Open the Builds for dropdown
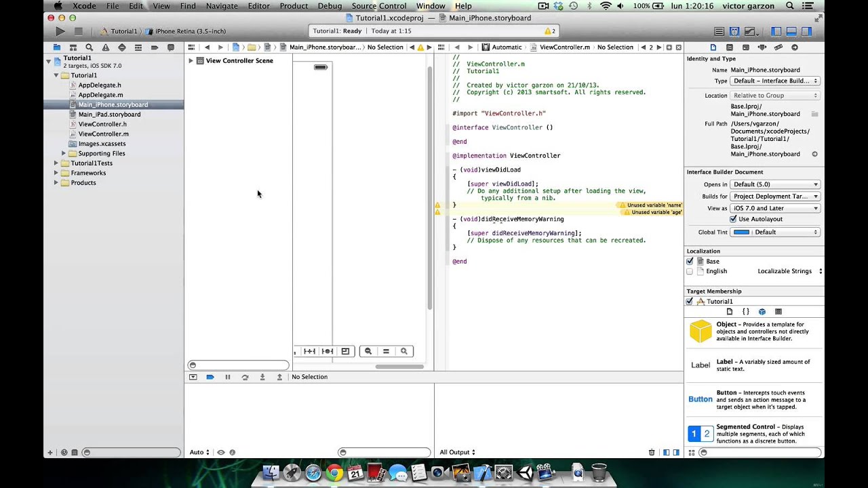This screenshot has height=488, width=868. click(x=775, y=197)
